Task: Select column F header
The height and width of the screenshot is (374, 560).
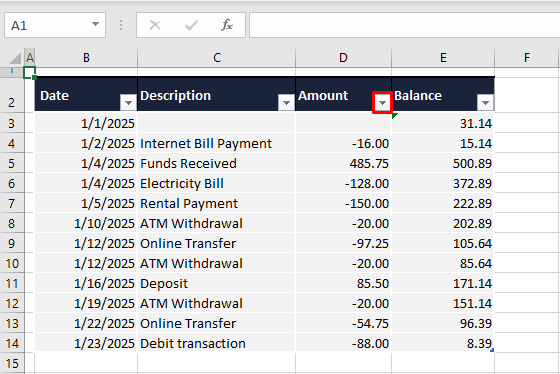Action: tap(527, 58)
